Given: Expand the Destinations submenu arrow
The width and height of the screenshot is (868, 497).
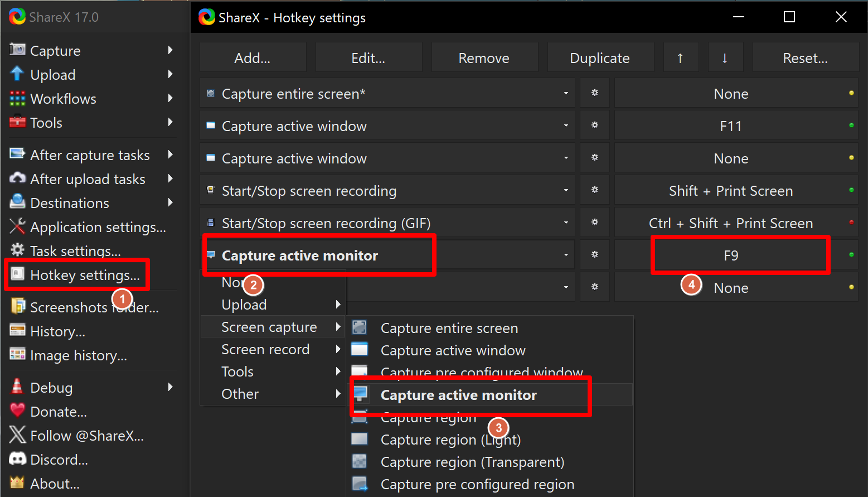Looking at the screenshot, I should tap(171, 202).
